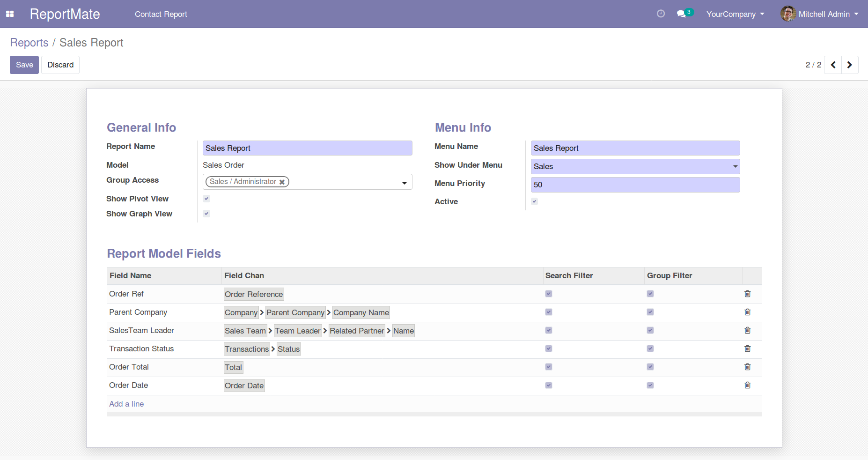Delete the Parent Company row
The height and width of the screenshot is (460, 868).
(x=747, y=312)
